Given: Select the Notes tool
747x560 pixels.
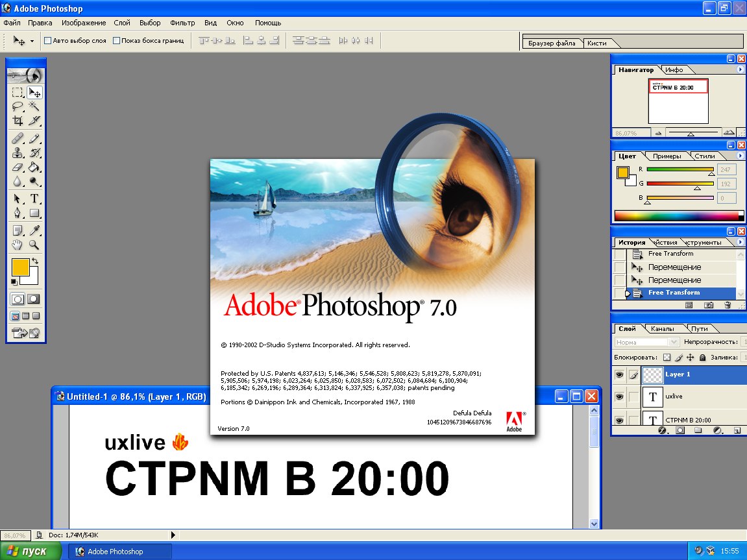Looking at the screenshot, I should (18, 231).
